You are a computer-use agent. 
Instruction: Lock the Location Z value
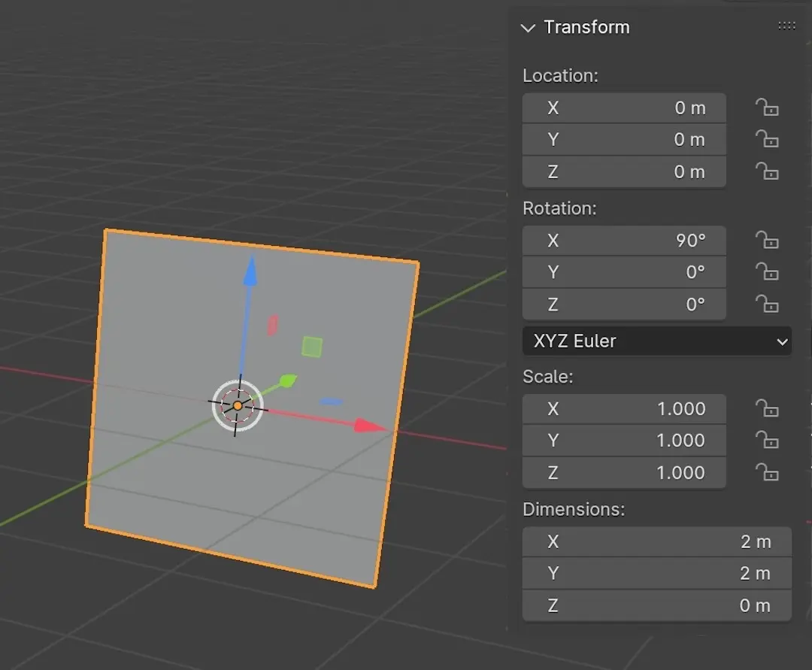pyautogui.click(x=767, y=172)
